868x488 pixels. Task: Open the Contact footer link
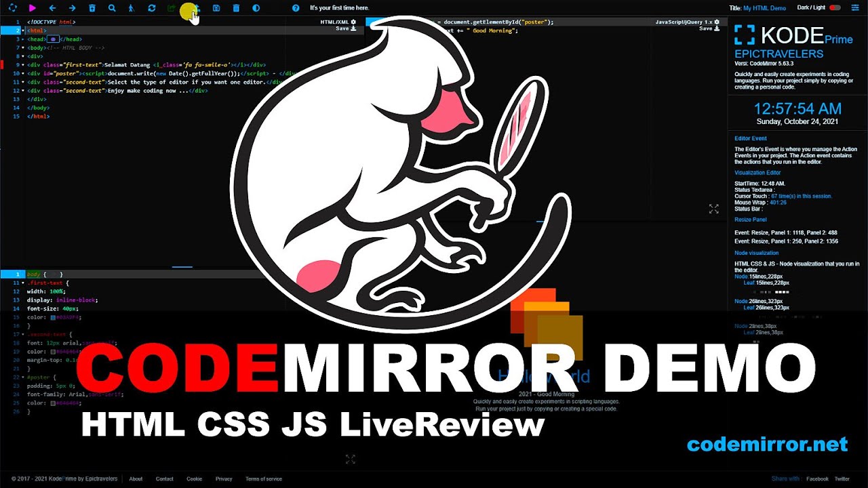[x=165, y=479]
